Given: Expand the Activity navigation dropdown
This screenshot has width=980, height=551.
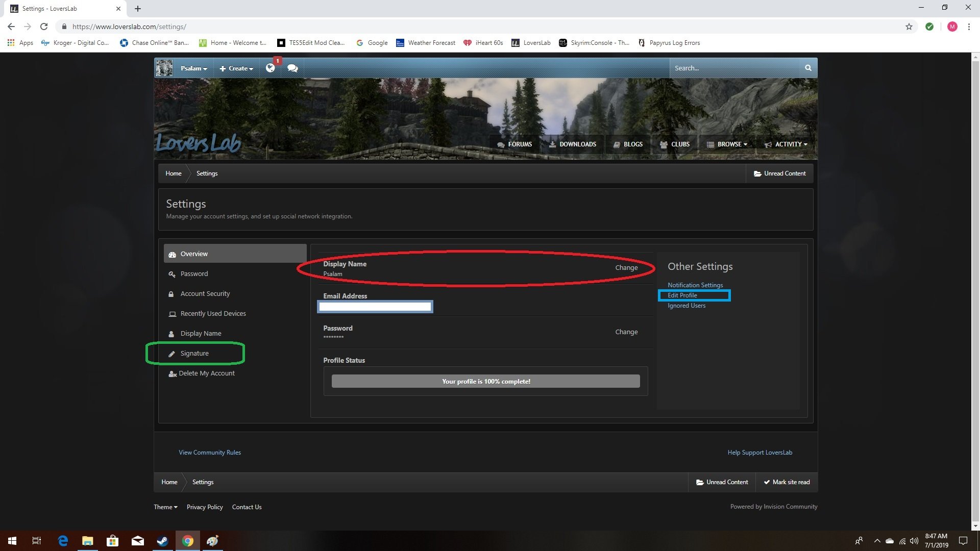Looking at the screenshot, I should (x=786, y=144).
